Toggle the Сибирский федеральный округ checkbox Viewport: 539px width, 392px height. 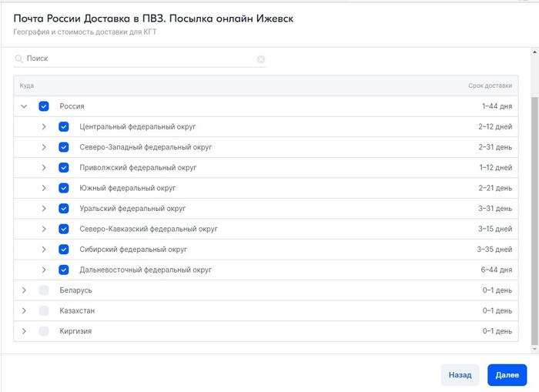point(64,250)
